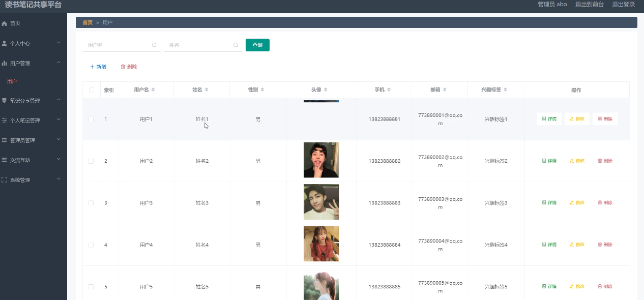Open the avatar thumbnail of 用户3
644x300 pixels.
tap(321, 202)
